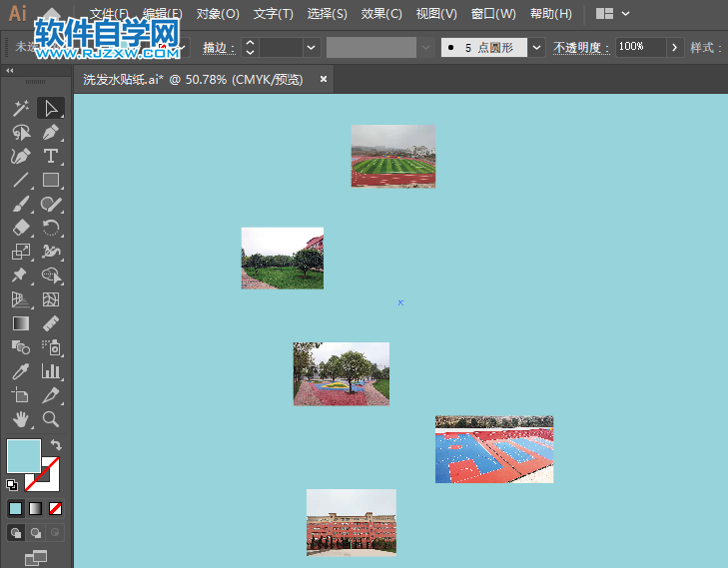This screenshot has width=728, height=568.
Task: Select the Shaper tool
Action: pyautogui.click(x=51, y=205)
